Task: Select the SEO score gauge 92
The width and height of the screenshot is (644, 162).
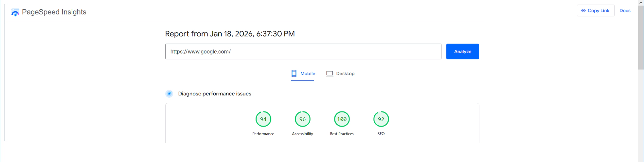Action: 381,119
